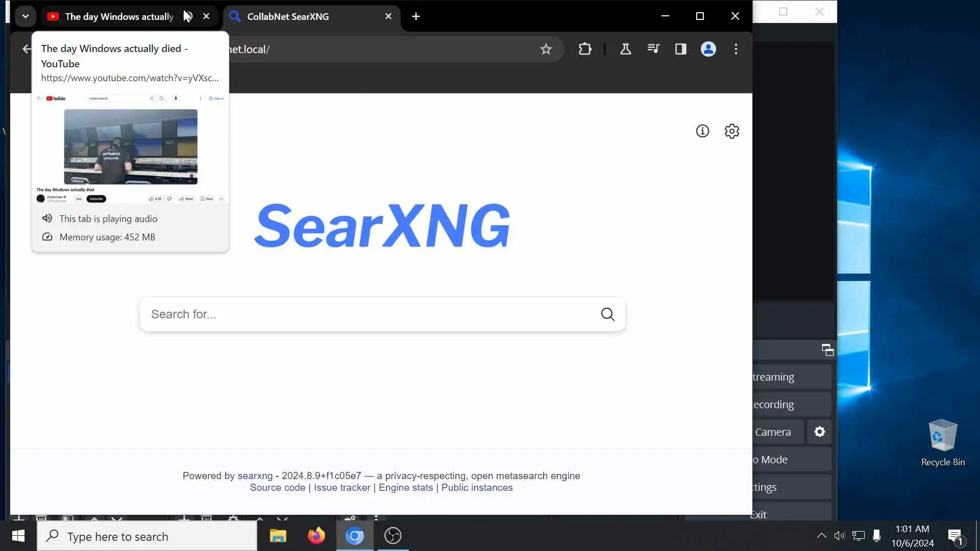Open a new browser tab

click(416, 16)
